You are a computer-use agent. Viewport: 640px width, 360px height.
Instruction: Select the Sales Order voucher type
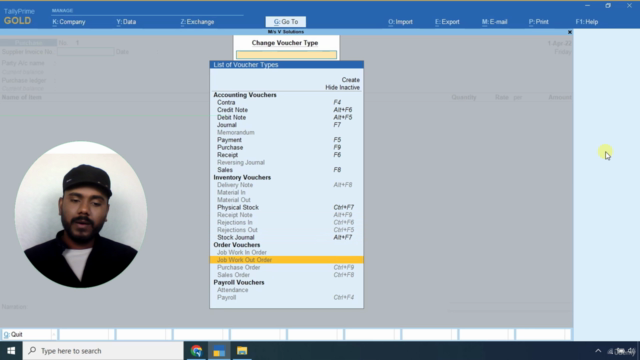click(286, 275)
